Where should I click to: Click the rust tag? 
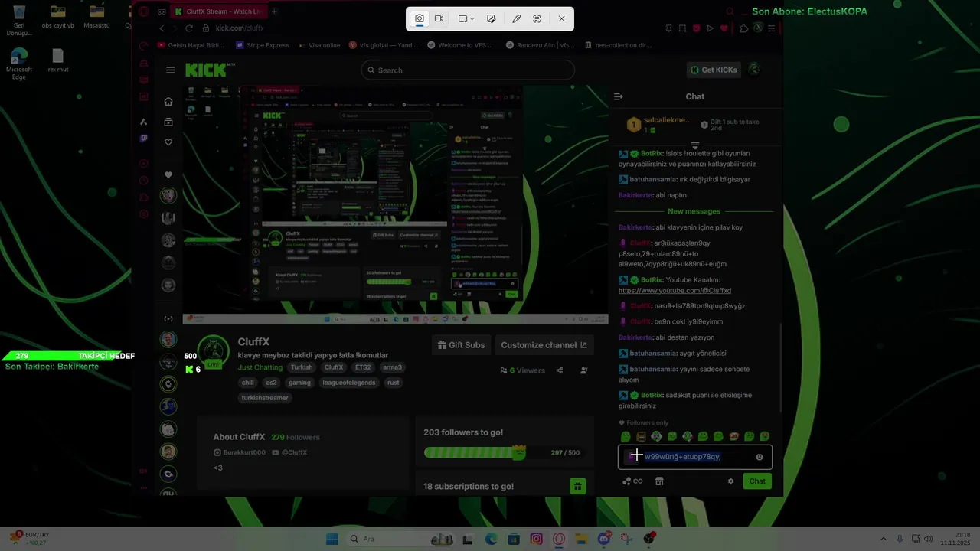(x=393, y=383)
